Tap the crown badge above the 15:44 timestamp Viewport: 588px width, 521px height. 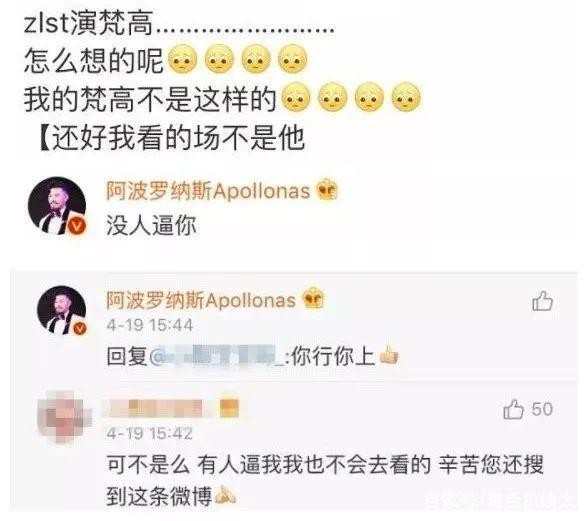[314, 299]
